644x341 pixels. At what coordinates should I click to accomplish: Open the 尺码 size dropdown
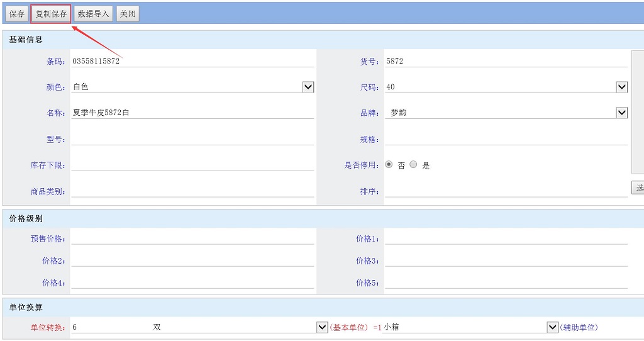[x=621, y=87]
